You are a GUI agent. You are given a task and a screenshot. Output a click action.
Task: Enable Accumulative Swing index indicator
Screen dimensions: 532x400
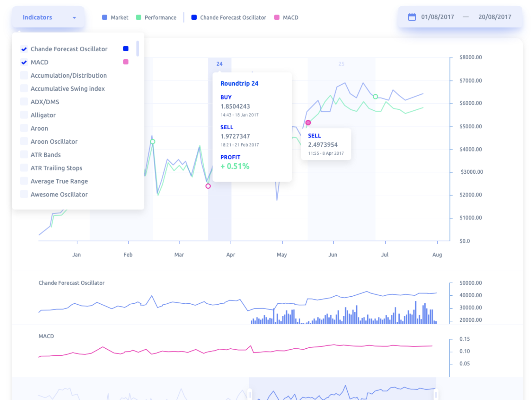pos(24,88)
